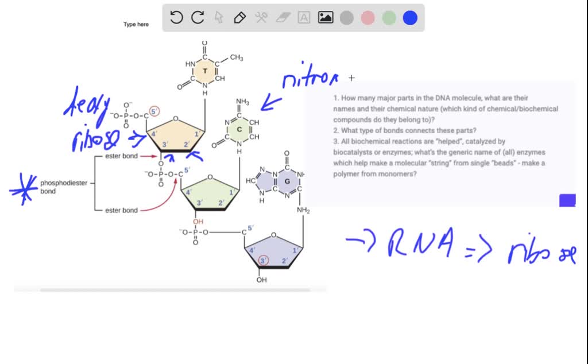Select the pointer tool
Image resolution: width=588 pixels, height=364 pixels.
click(219, 18)
